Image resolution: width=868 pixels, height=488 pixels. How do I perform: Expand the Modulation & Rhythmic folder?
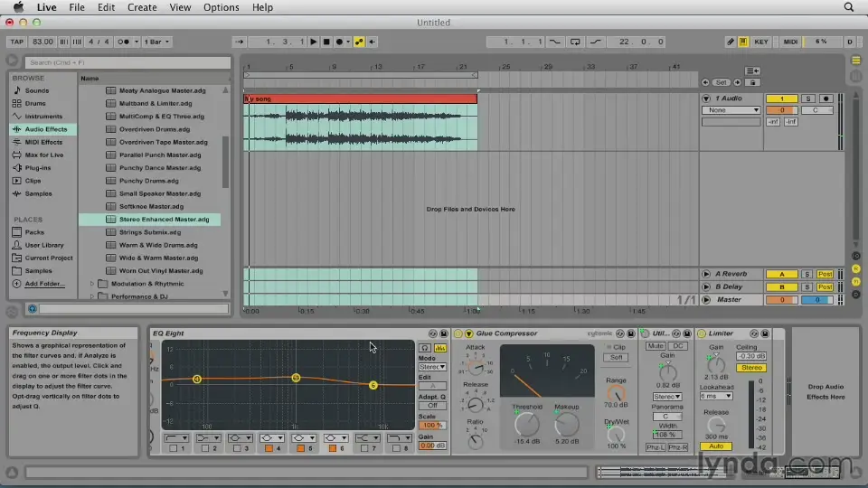tap(92, 284)
